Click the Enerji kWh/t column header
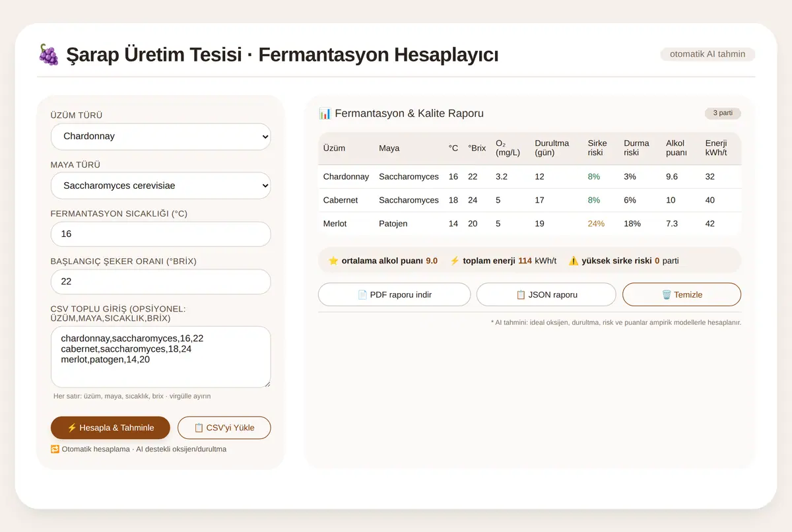This screenshot has height=532, width=792. point(717,149)
